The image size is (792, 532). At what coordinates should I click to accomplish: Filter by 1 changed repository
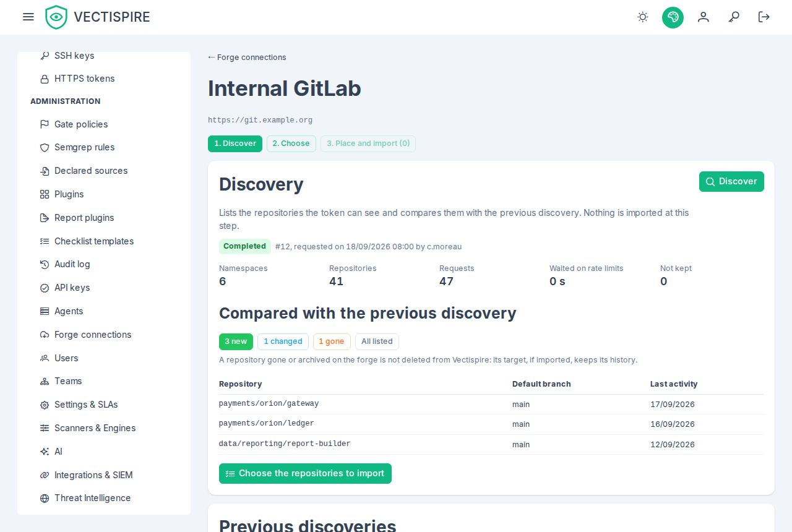coord(283,341)
